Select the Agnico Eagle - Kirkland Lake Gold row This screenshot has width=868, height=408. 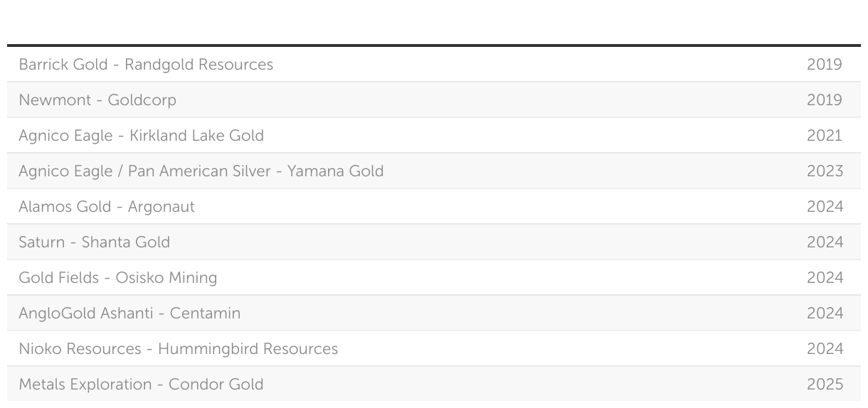click(434, 136)
